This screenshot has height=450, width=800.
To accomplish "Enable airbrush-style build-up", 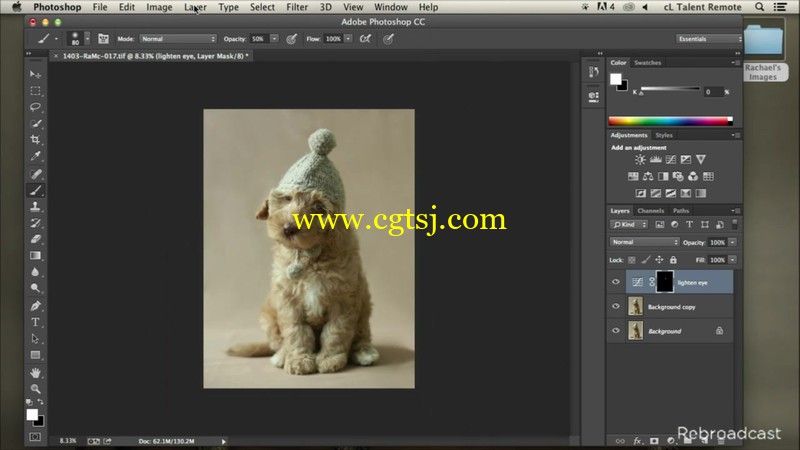I will pos(365,39).
